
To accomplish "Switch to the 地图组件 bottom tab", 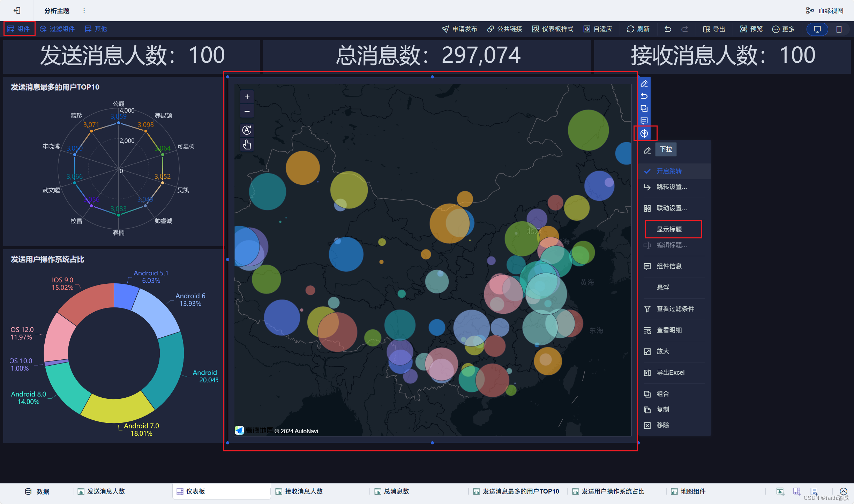I will click(x=692, y=491).
